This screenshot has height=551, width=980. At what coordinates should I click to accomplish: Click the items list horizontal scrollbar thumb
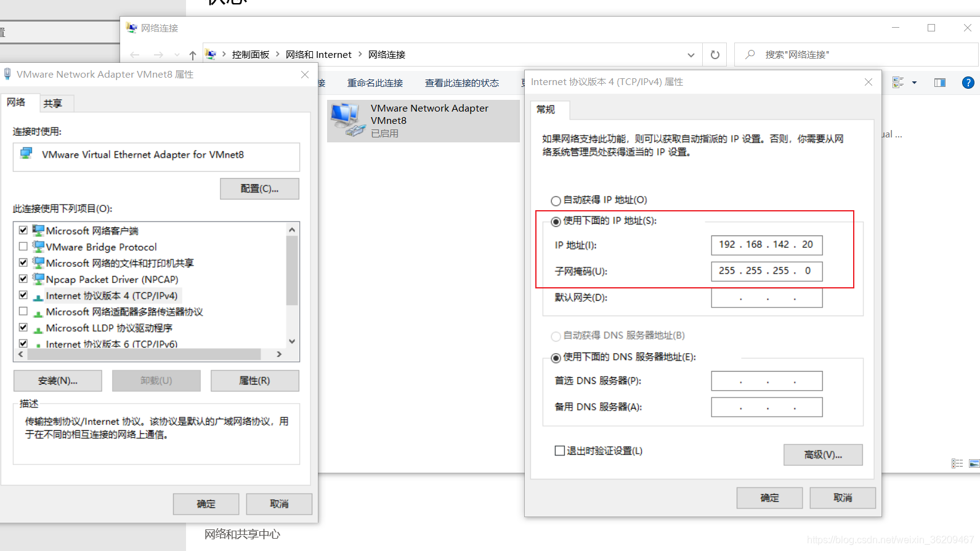(144, 354)
